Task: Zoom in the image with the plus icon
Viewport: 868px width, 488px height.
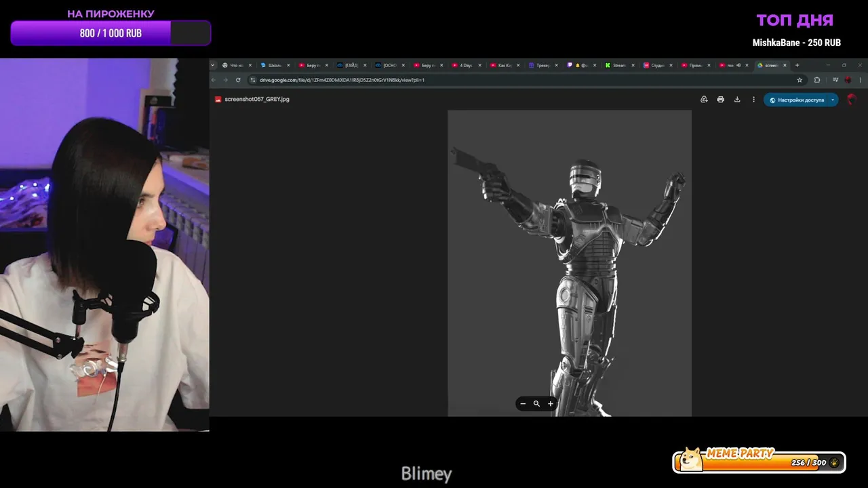Action: 551,404
